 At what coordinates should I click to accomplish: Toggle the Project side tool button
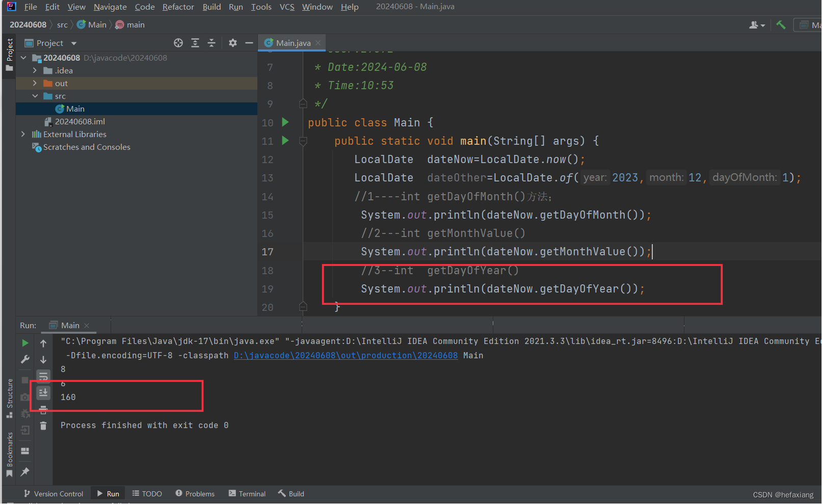pyautogui.click(x=9, y=56)
